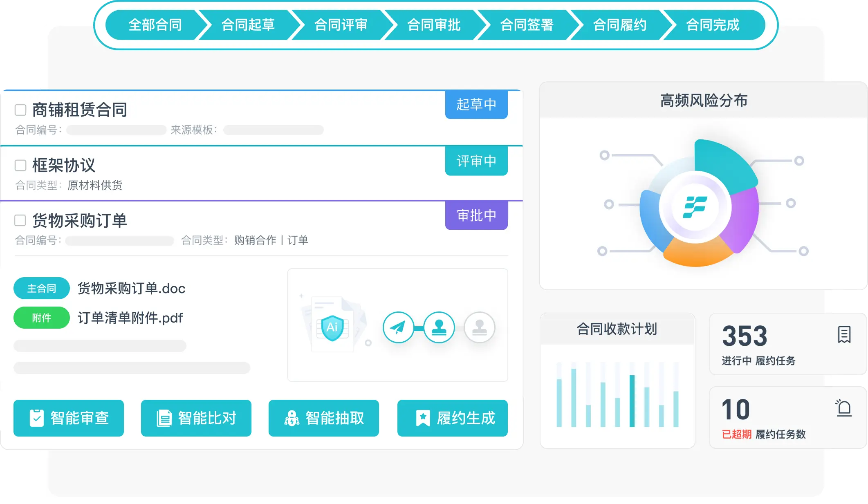The width and height of the screenshot is (868, 504).
Task: Open file 订单清单附件.pdf
Action: pyautogui.click(x=130, y=318)
